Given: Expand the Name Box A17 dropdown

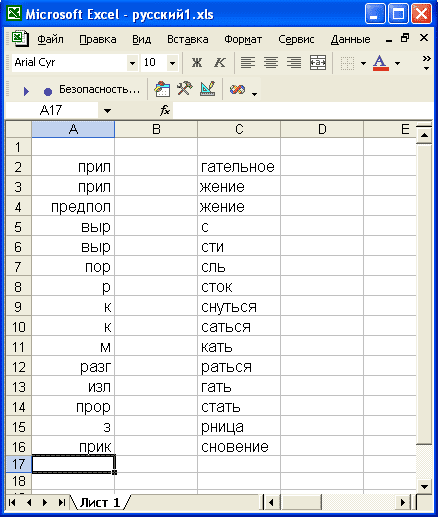Looking at the screenshot, I should click(x=107, y=110).
